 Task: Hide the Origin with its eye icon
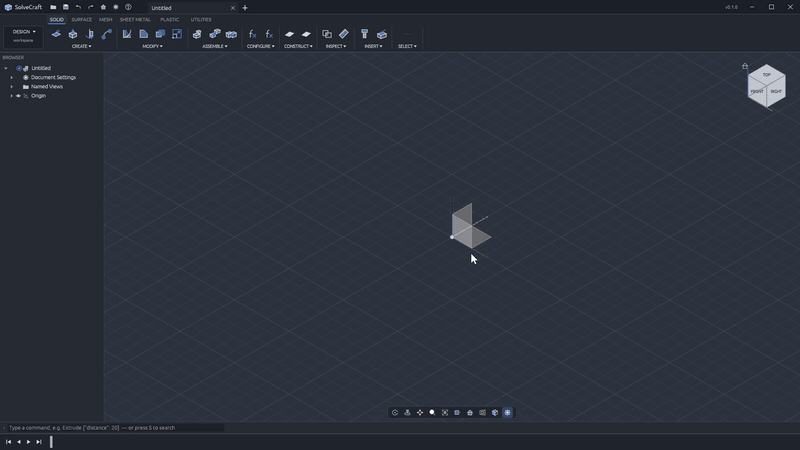pyautogui.click(x=18, y=96)
